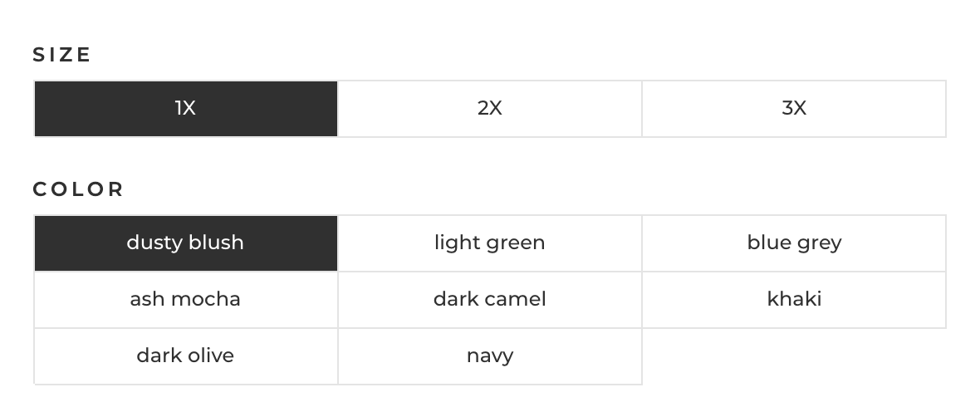Choose navy as the color
This screenshot has width=980, height=402.
coord(490,356)
